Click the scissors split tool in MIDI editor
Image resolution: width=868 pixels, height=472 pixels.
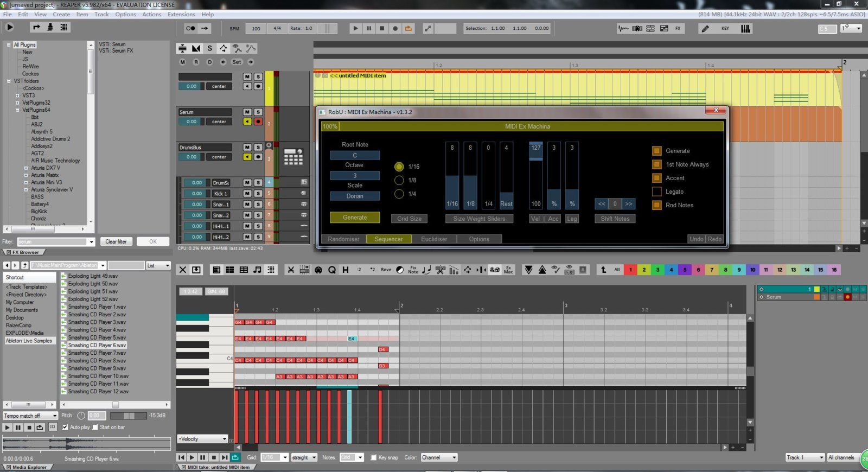(x=291, y=270)
